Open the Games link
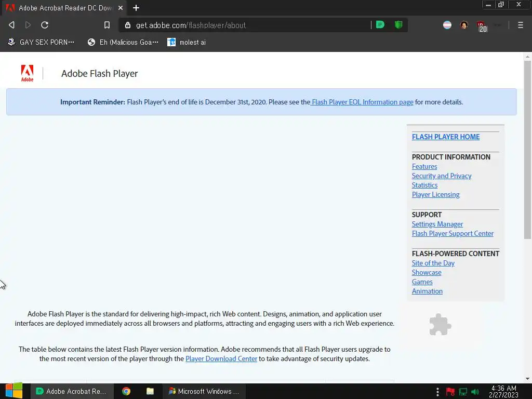532x399 pixels. coord(422,282)
